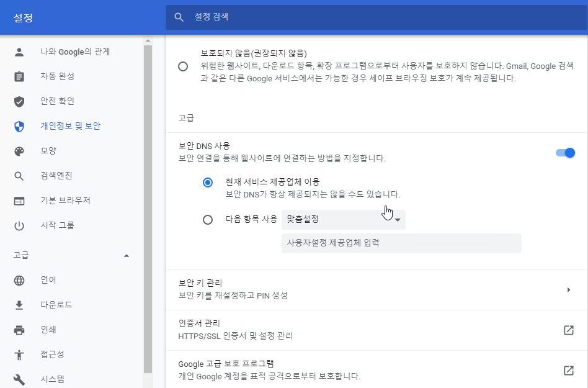The width and height of the screenshot is (588, 388).
Task: Open 나와 Google의 관계 settings page
Action: pos(75,52)
